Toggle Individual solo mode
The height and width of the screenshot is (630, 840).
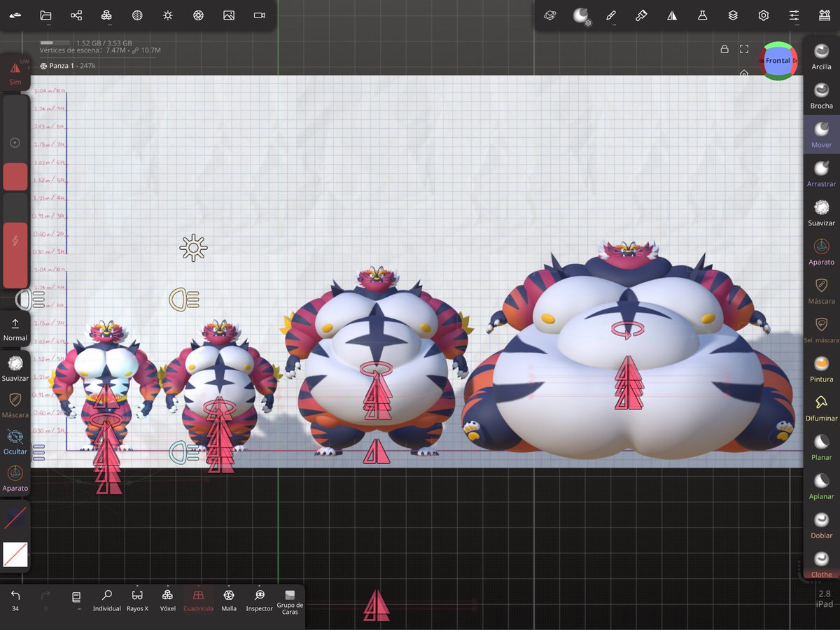pos(107,600)
